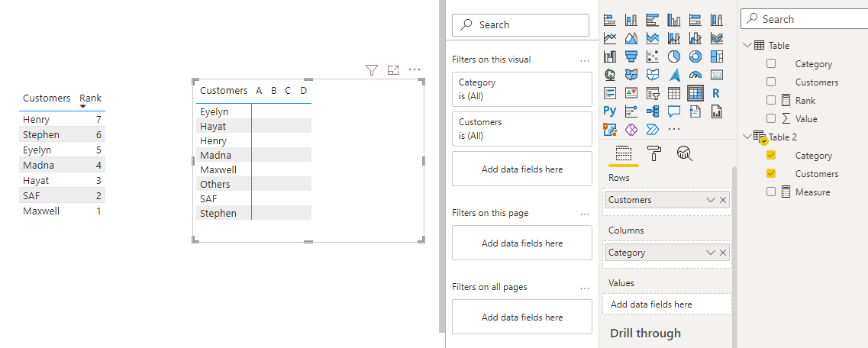868x348 pixels.
Task: Select the pie chart visual
Action: pyautogui.click(x=673, y=56)
